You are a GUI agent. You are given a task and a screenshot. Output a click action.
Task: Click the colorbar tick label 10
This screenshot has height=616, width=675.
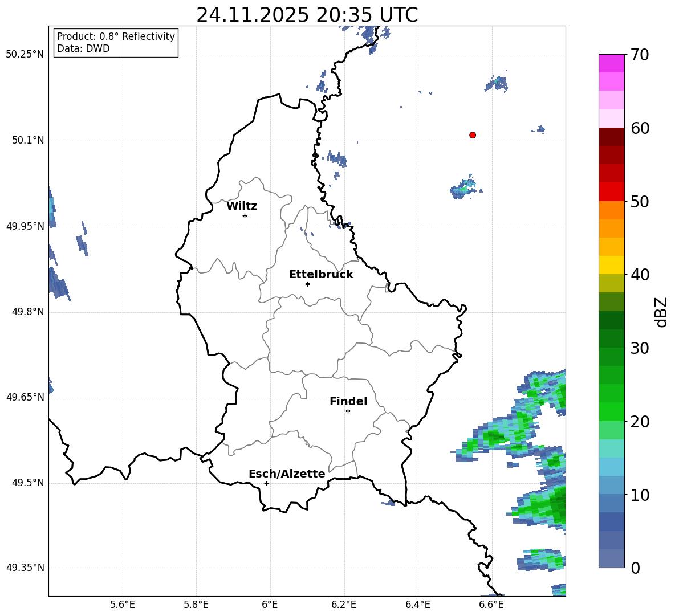tap(640, 495)
